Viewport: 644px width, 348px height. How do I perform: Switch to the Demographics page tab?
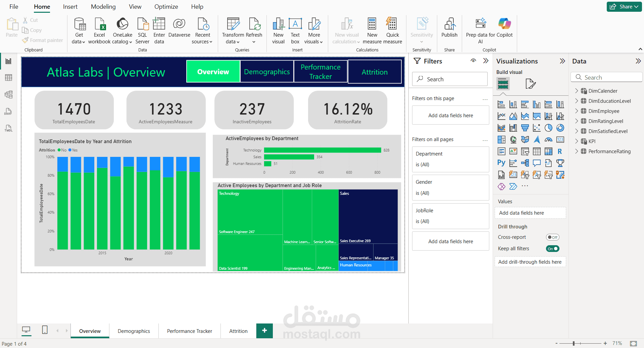click(x=134, y=331)
